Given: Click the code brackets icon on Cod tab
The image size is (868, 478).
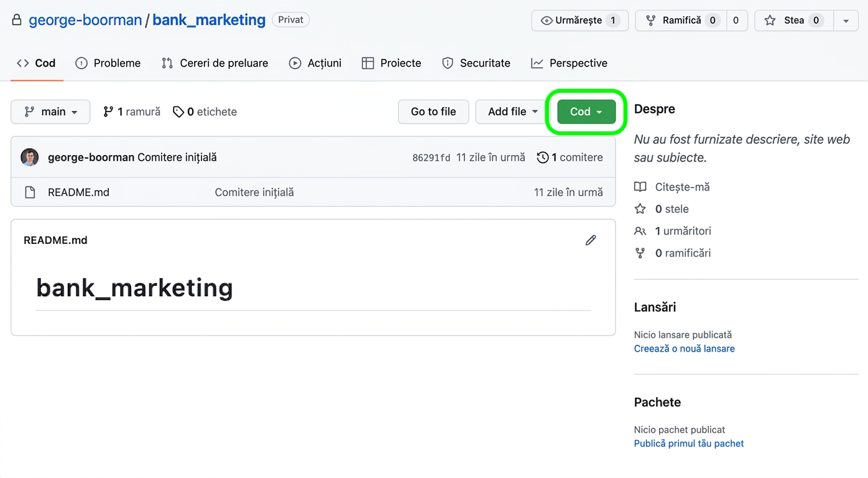Looking at the screenshot, I should 23,63.
